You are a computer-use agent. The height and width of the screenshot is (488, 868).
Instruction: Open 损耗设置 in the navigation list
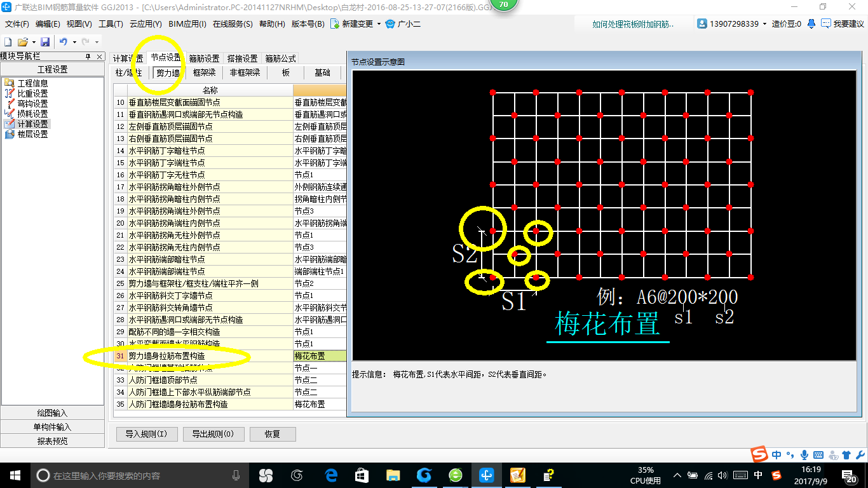(x=26, y=114)
